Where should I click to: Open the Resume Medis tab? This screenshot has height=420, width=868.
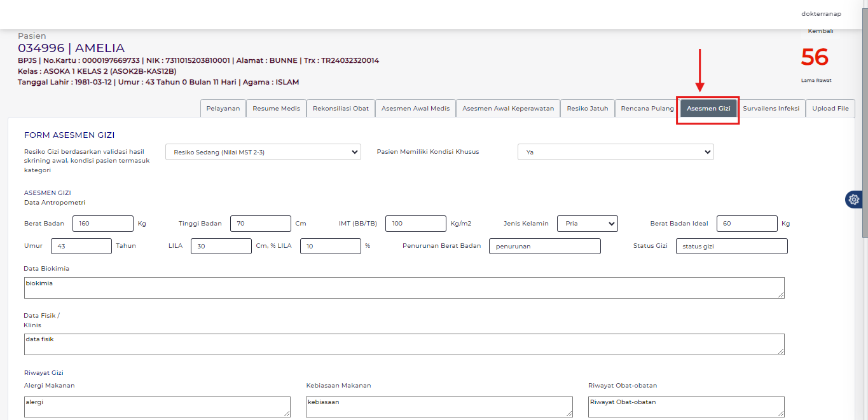[x=276, y=109]
